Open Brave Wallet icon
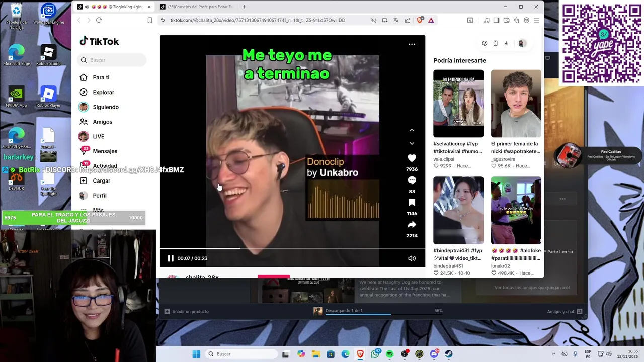 [506, 20]
